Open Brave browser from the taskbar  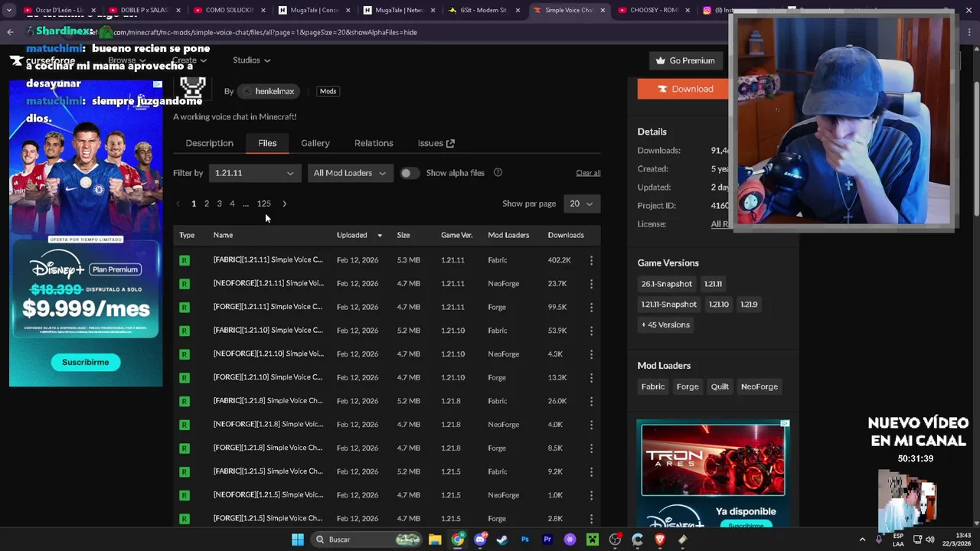tap(660, 540)
